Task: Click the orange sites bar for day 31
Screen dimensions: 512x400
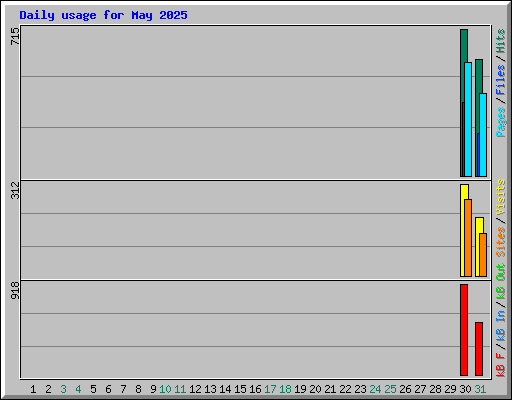Action: 483,255
